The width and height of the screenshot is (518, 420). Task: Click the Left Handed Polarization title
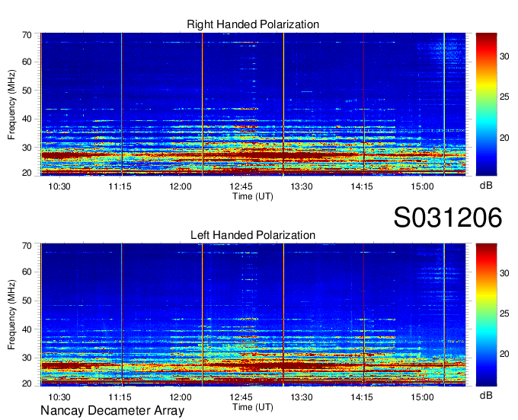pos(253,235)
